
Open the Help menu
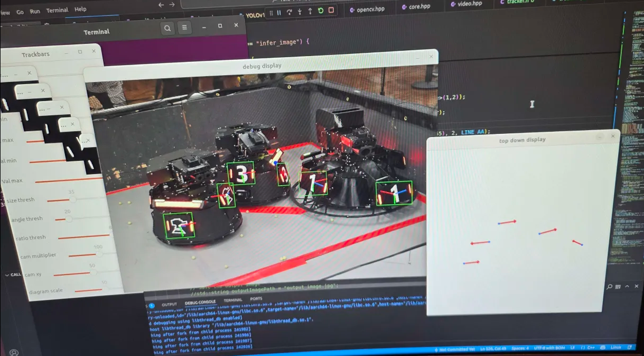[x=80, y=10]
